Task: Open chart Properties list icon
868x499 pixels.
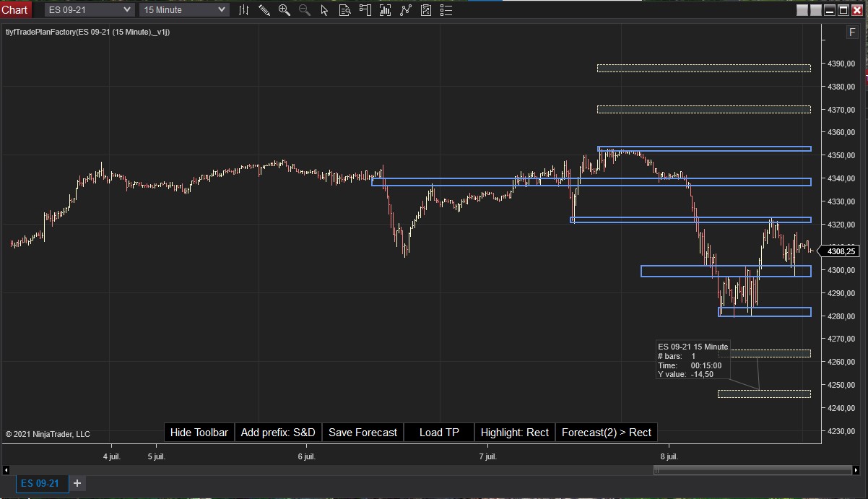Action: click(447, 10)
